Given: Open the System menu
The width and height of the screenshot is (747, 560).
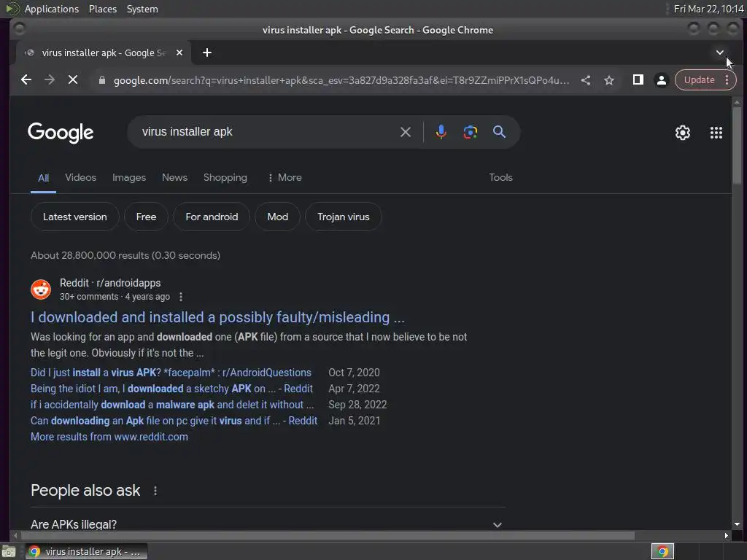Looking at the screenshot, I should pyautogui.click(x=142, y=9).
